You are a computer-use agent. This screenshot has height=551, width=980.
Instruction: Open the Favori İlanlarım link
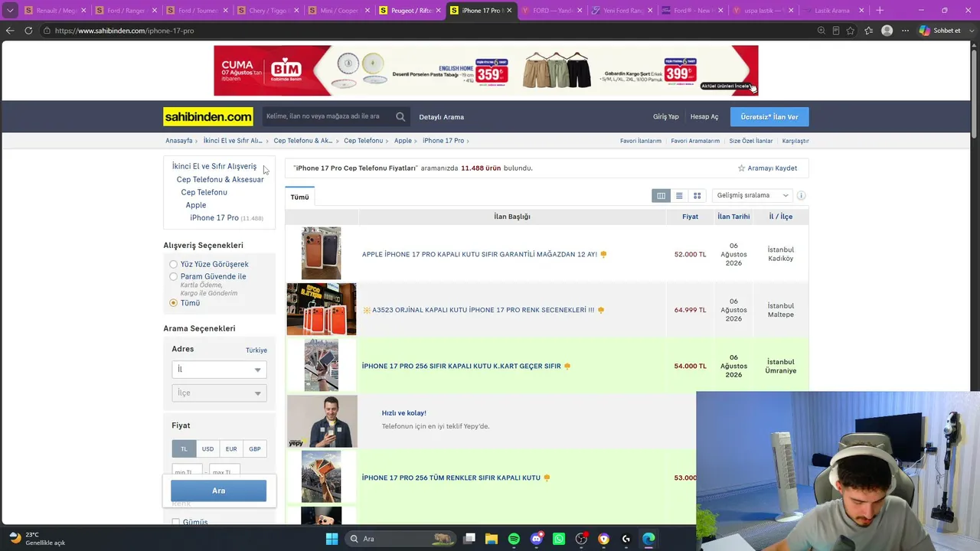tap(641, 141)
